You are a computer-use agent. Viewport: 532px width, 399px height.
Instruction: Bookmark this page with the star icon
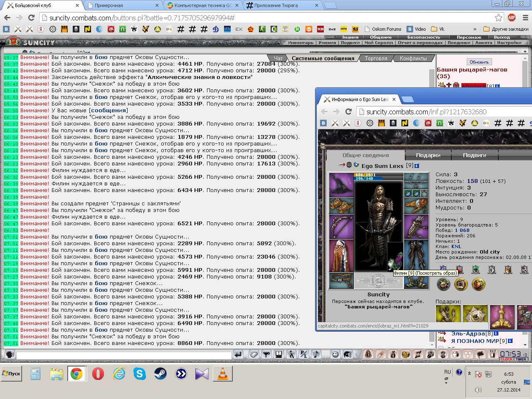point(498,17)
